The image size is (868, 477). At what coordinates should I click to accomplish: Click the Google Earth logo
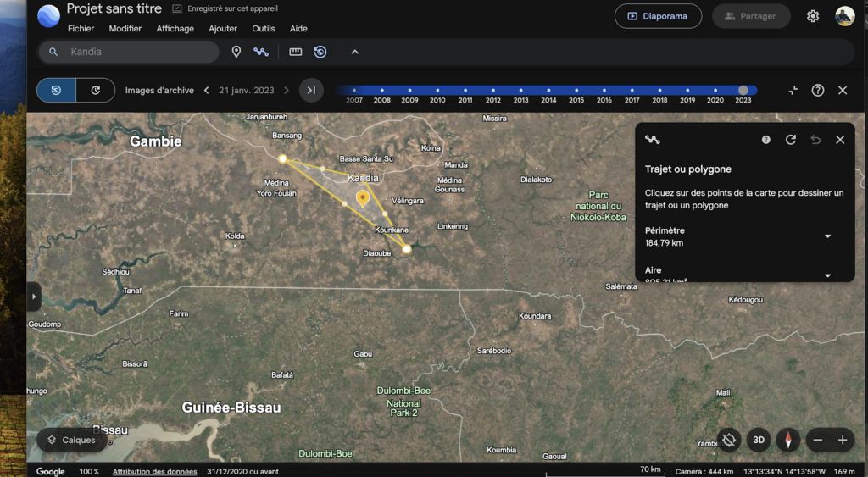pyautogui.click(x=48, y=15)
